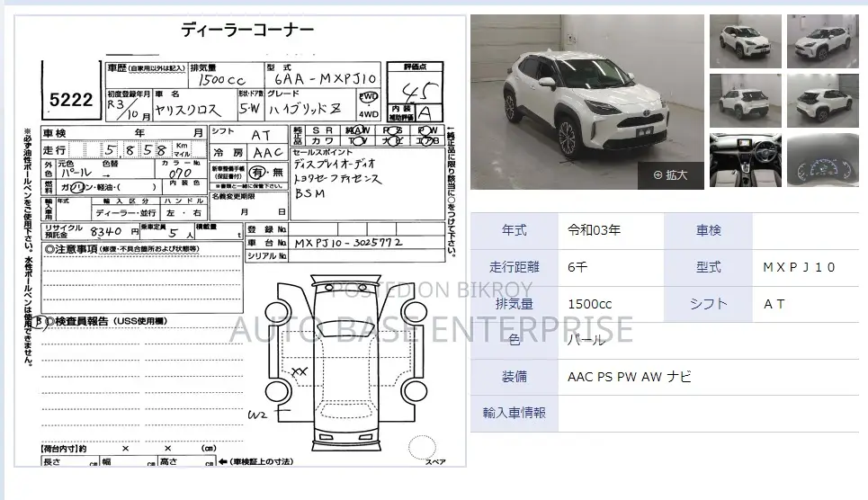Click the 型式 label cell
The height and width of the screenshot is (500, 868).
pyautogui.click(x=708, y=267)
